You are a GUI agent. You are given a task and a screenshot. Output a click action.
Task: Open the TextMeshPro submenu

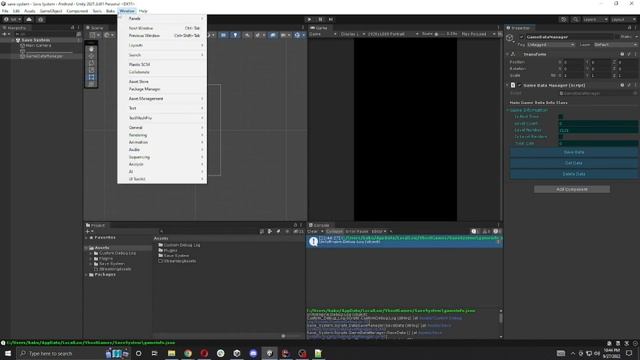click(162, 118)
